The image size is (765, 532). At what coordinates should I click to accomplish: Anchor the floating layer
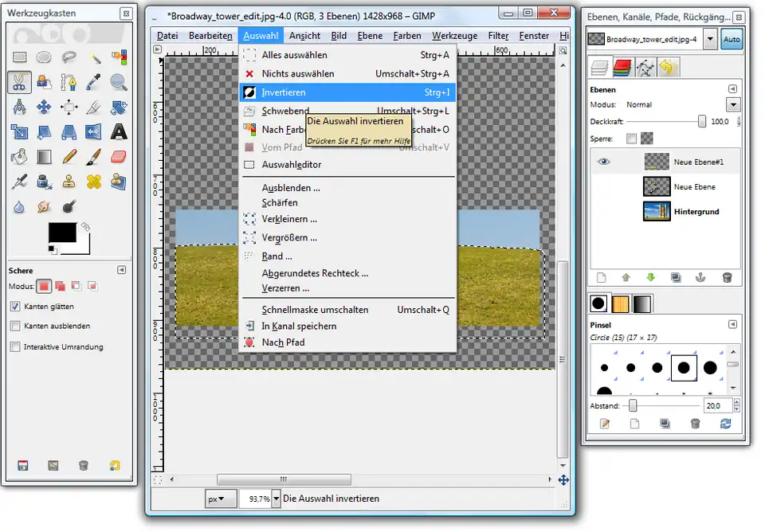point(701,277)
